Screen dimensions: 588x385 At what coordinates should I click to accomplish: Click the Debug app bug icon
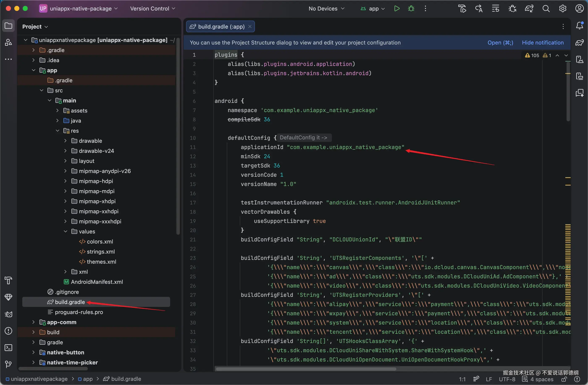[411, 9]
